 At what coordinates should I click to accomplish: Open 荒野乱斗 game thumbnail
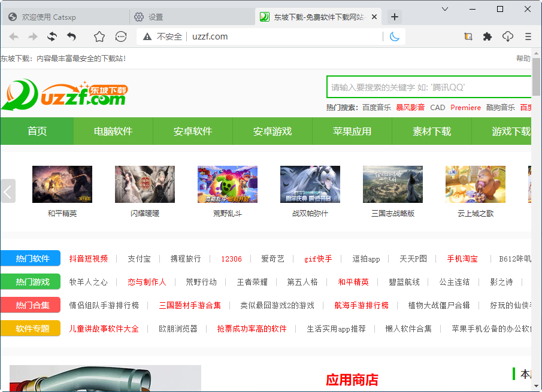[228, 184]
